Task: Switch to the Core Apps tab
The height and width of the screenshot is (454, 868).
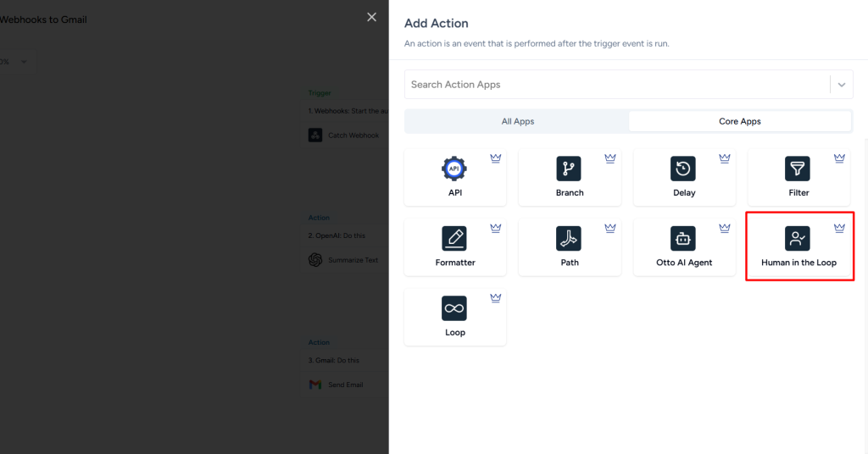Action: (x=739, y=121)
